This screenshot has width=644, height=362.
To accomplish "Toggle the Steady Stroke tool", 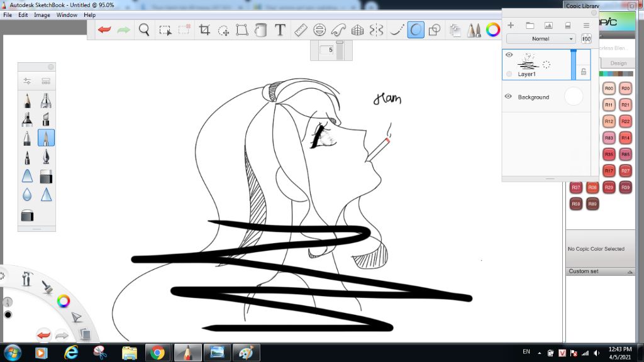I will pos(396,30).
